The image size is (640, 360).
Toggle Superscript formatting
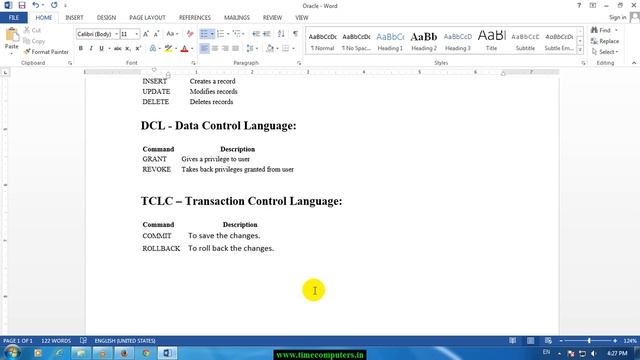pyautogui.click(x=138, y=49)
